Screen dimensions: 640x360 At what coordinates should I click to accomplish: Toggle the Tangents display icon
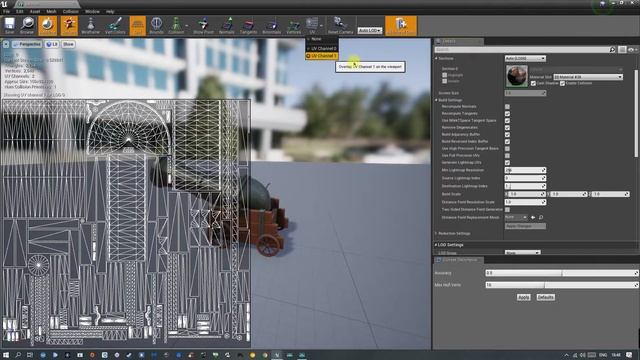[248, 25]
